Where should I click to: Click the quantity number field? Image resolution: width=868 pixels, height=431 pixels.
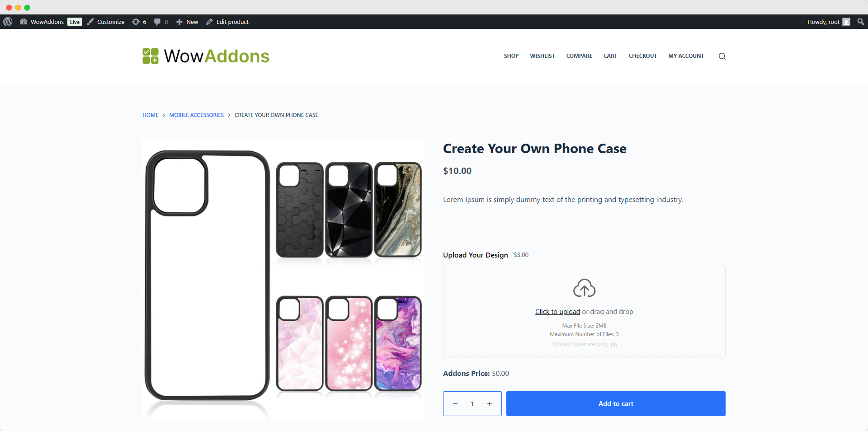point(472,404)
